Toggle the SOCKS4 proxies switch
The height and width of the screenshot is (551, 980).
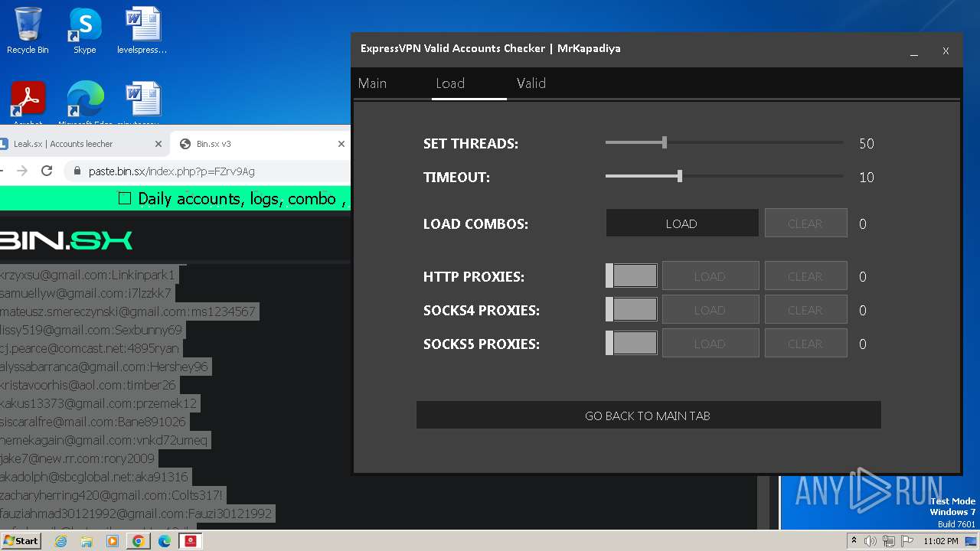click(x=632, y=310)
